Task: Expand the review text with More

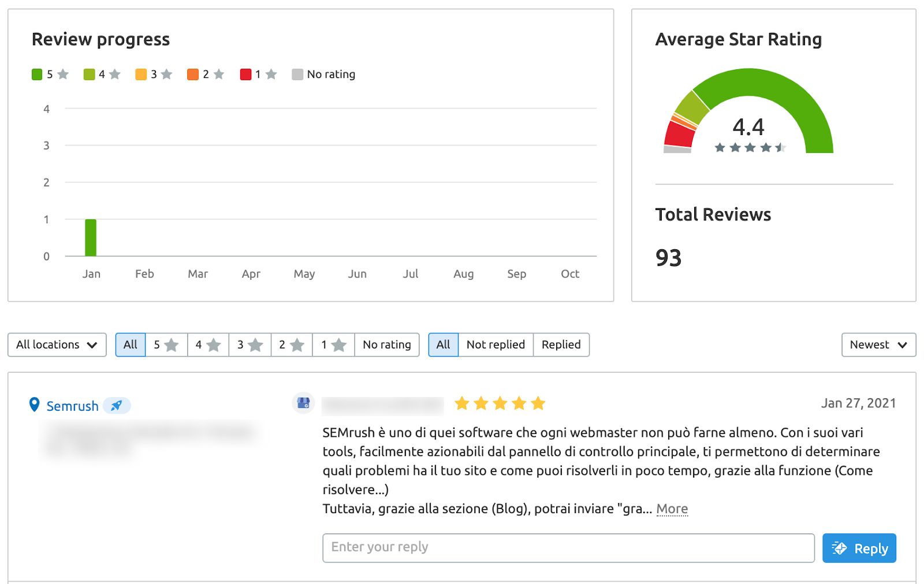Action: pyautogui.click(x=672, y=509)
